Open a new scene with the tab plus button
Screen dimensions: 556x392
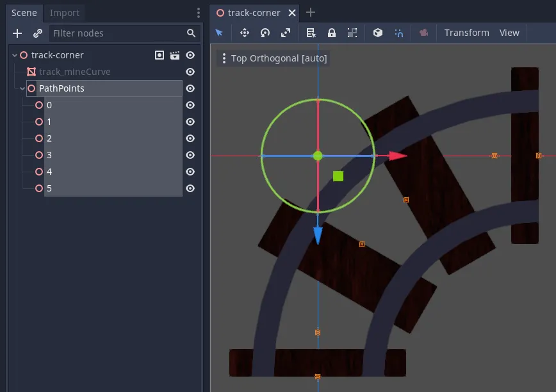pos(311,12)
